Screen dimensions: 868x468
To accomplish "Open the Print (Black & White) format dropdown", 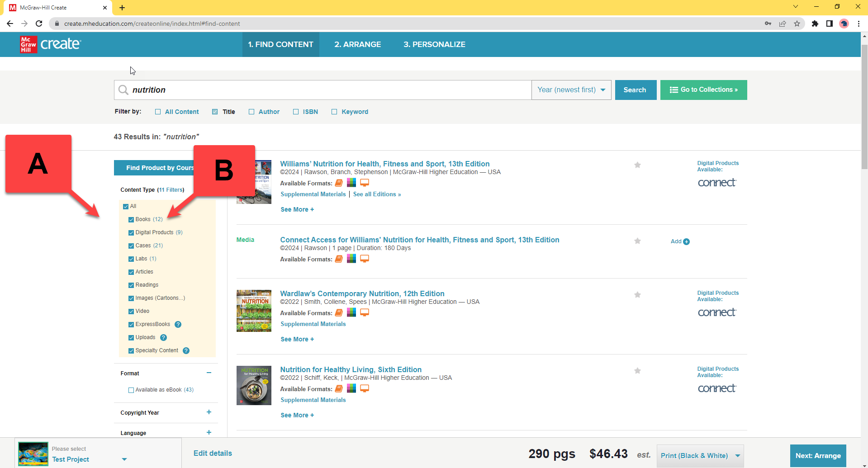I will (x=700, y=455).
